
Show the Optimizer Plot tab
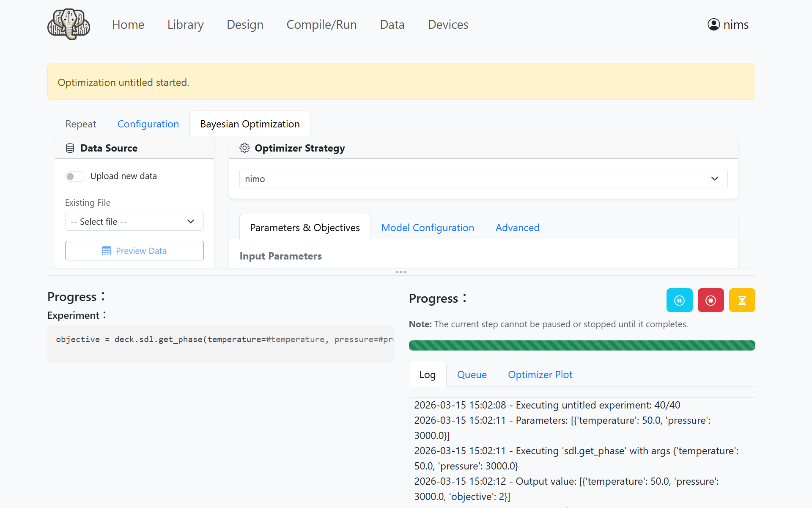pyautogui.click(x=540, y=375)
